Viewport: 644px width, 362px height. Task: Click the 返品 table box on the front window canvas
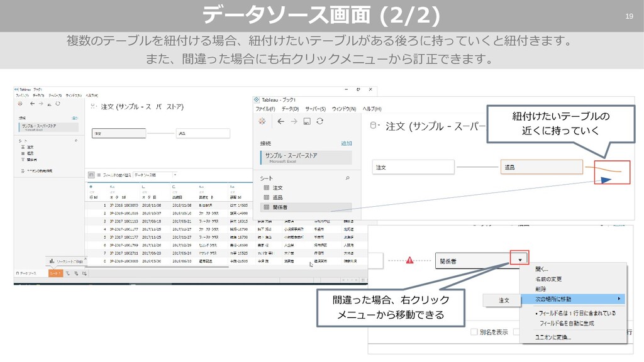[541, 167]
